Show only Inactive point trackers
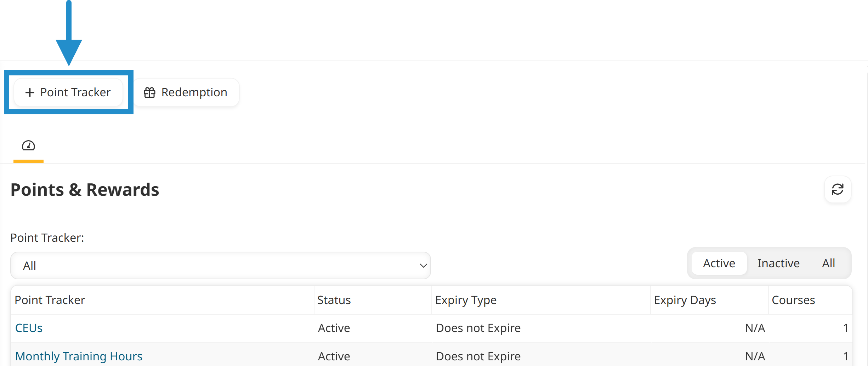 pyautogui.click(x=778, y=263)
